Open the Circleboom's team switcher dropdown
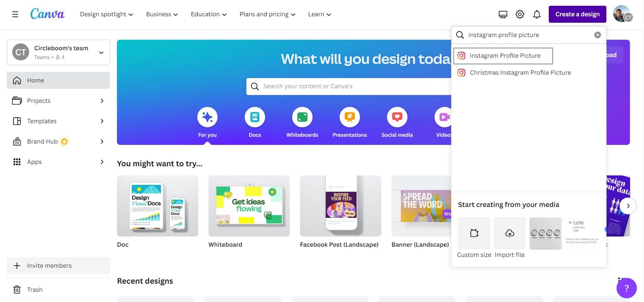The image size is (644, 302). [x=58, y=52]
